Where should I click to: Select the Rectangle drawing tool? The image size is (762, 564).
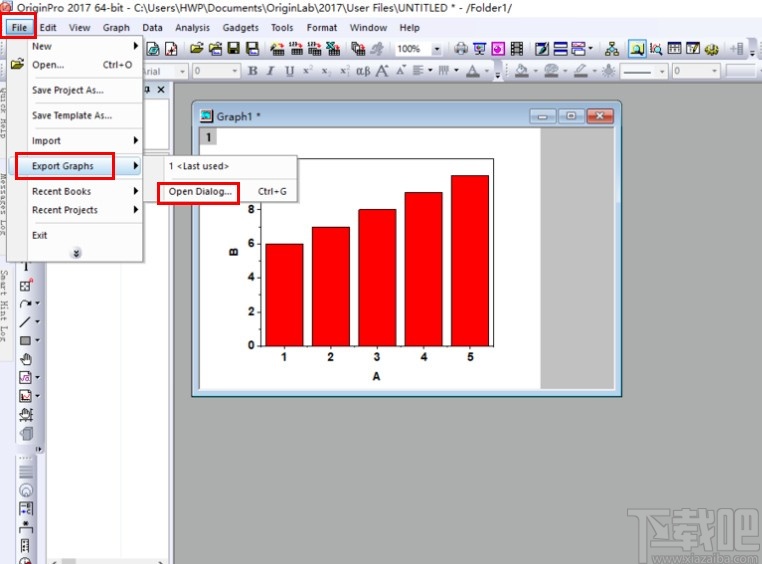tap(25, 340)
